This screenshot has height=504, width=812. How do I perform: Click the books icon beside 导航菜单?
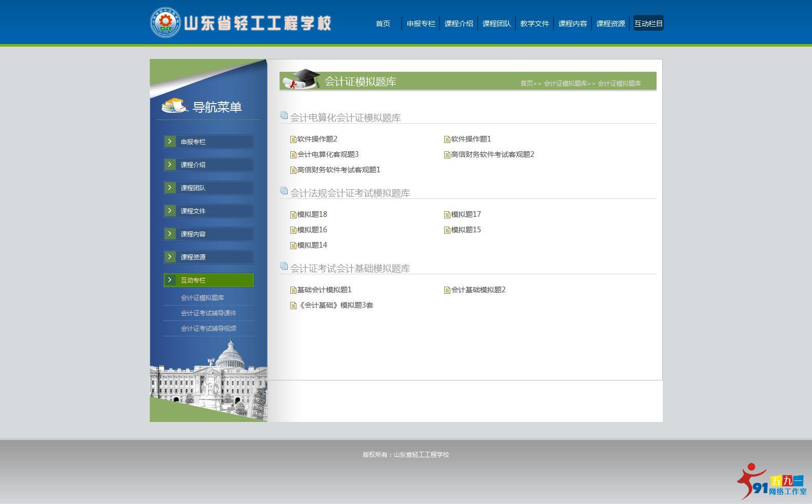pos(174,106)
